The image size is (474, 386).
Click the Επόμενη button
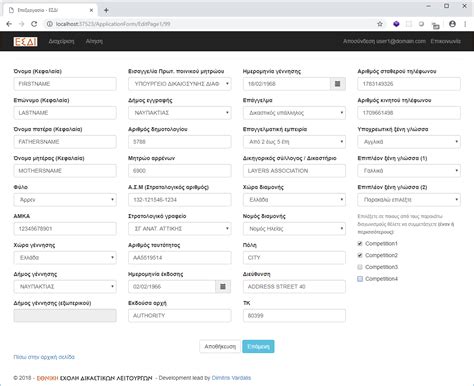[x=258, y=346]
